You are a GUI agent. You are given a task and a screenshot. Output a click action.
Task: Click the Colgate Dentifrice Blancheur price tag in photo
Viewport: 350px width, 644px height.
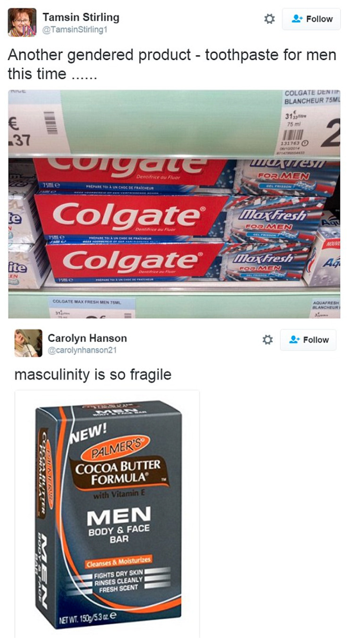pos(311,123)
